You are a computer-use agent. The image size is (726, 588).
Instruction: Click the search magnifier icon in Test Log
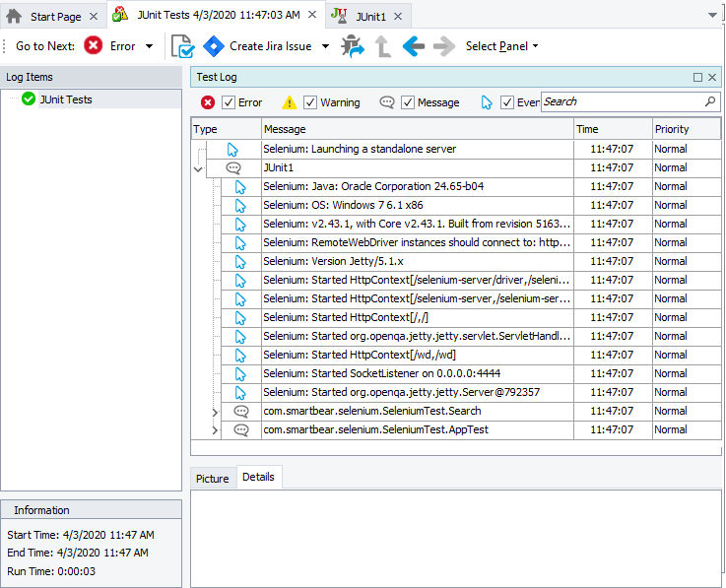tap(710, 101)
